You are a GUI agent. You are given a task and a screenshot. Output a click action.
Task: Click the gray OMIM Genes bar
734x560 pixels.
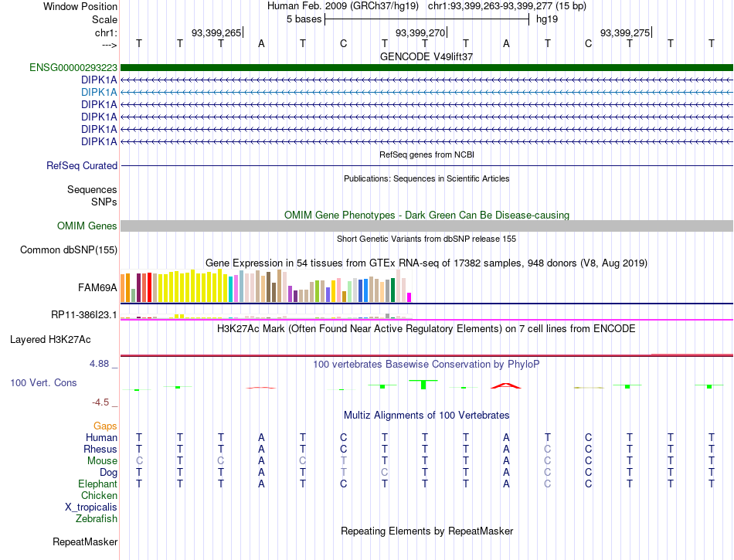426,226
